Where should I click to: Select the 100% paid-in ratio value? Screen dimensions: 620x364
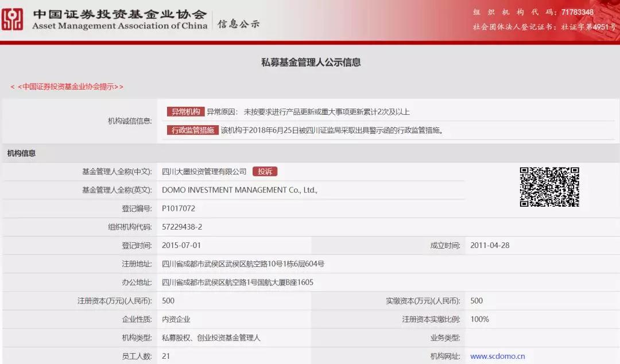[479, 319]
